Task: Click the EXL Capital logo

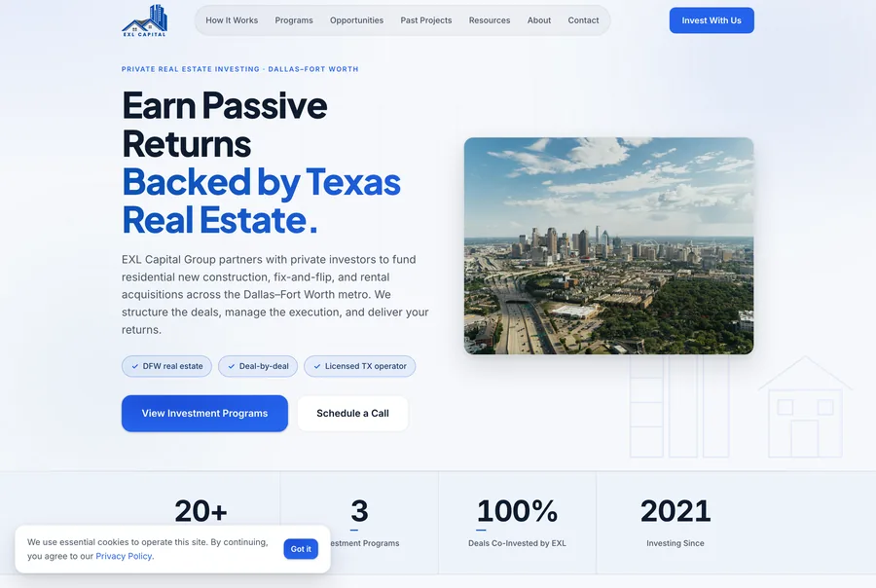Action: [145, 20]
